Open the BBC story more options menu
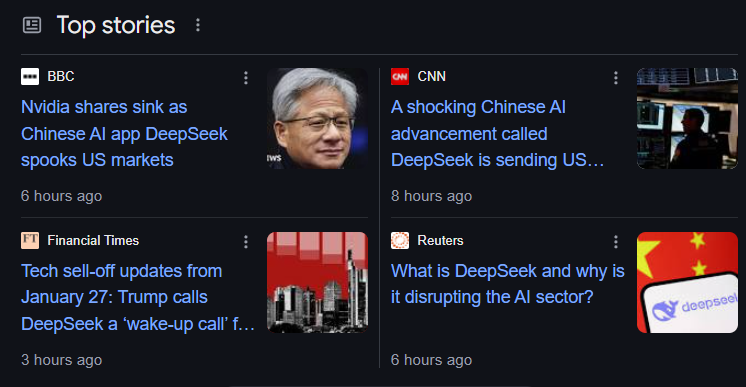Screen dimensions: 746x387 [245, 78]
